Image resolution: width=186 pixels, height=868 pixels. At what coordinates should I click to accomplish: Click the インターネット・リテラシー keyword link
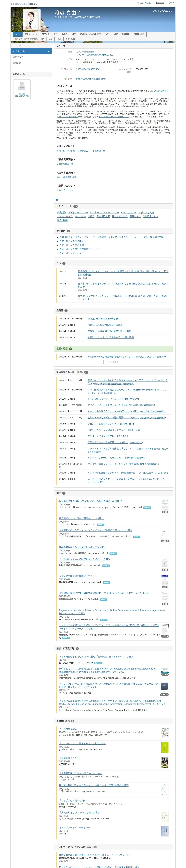[x=104, y=213]
